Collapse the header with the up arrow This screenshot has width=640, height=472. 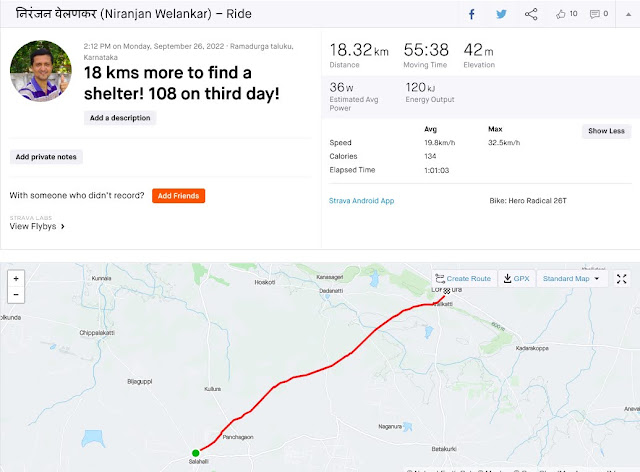point(628,14)
